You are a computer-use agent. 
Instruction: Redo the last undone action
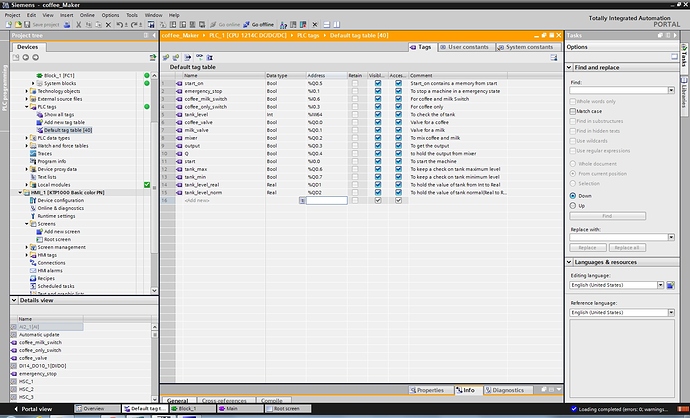133,25
